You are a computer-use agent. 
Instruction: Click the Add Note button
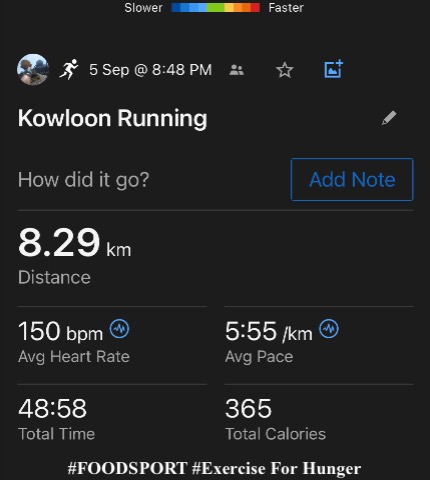(x=352, y=180)
